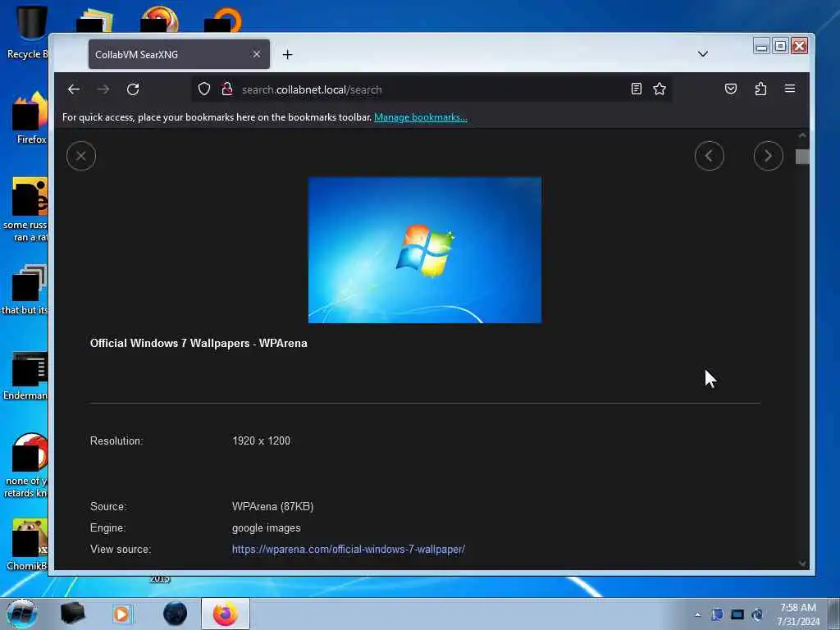Screen dimensions: 840x630
Task: Open the media player taskbar icon
Action: pos(121,614)
